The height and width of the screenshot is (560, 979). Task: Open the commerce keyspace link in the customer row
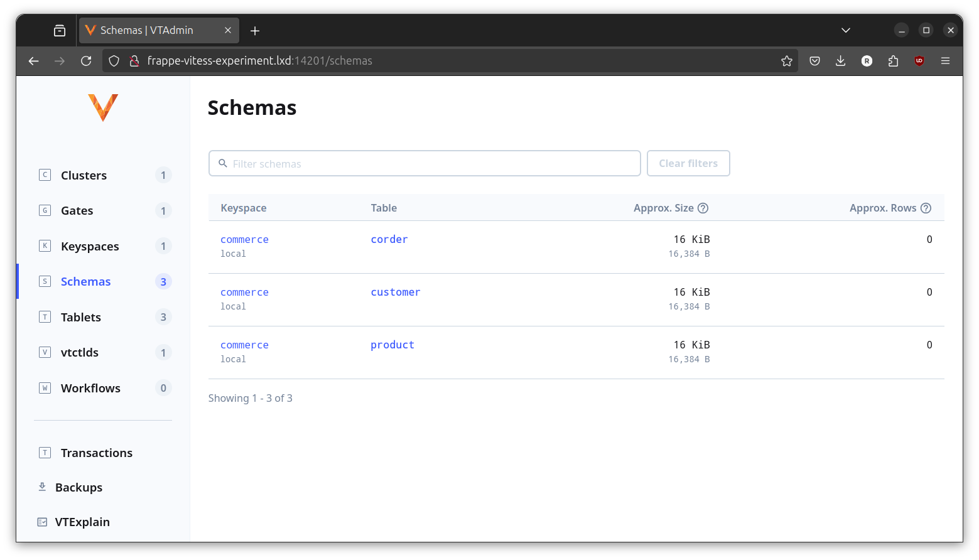click(244, 292)
